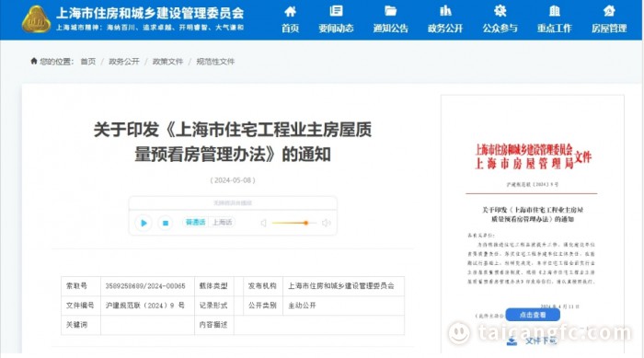
Task: Click the house icon for 房屋管理
Action: tap(609, 11)
